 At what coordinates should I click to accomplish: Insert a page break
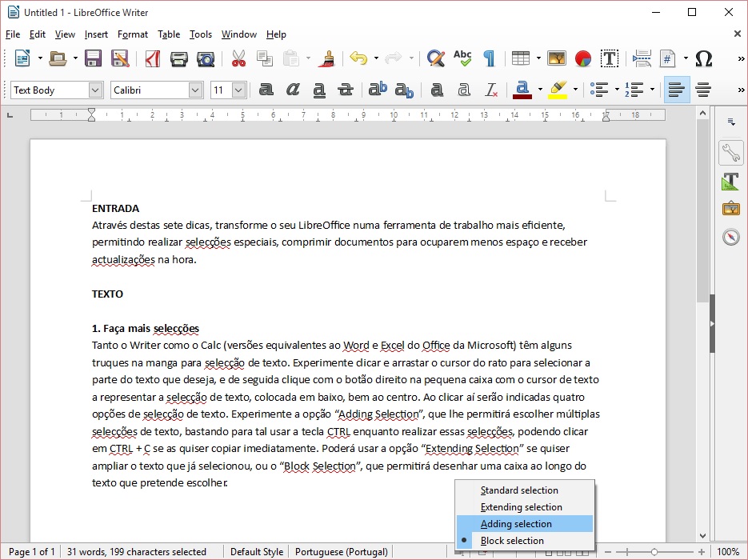click(x=642, y=58)
